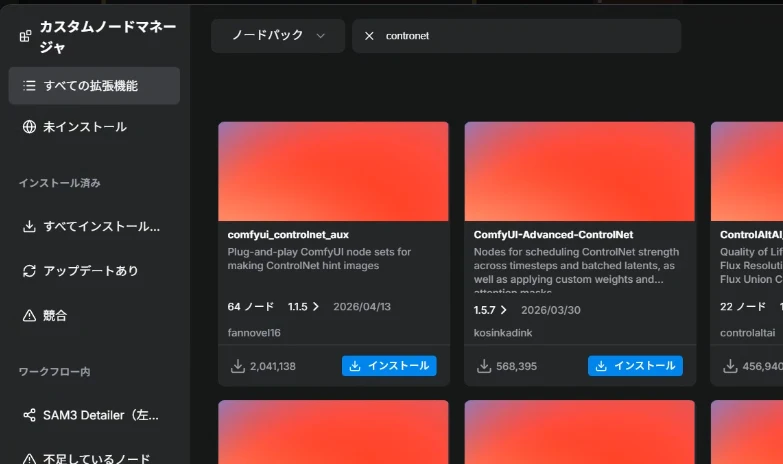
Task: Click the Custom Node Manager icon beside the title
Action: [x=25, y=36]
